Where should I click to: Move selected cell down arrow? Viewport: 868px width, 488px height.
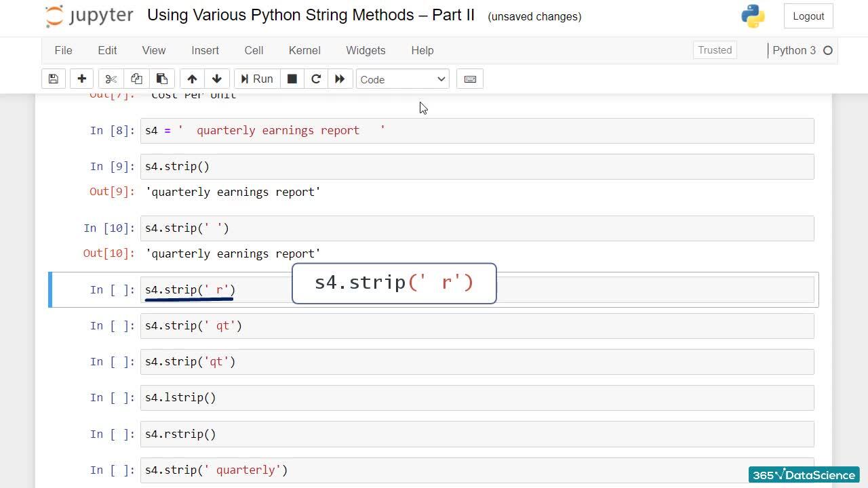(x=217, y=79)
